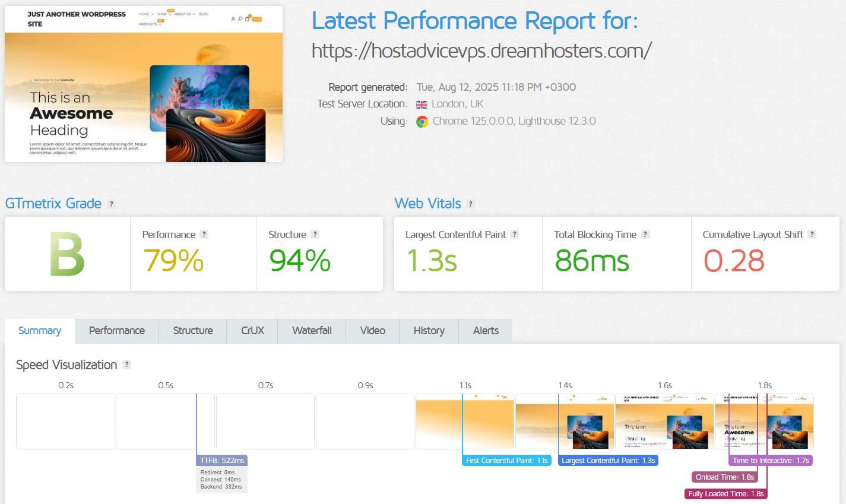
Task: Select the 1.6s filmstrip frame
Action: pos(664,421)
